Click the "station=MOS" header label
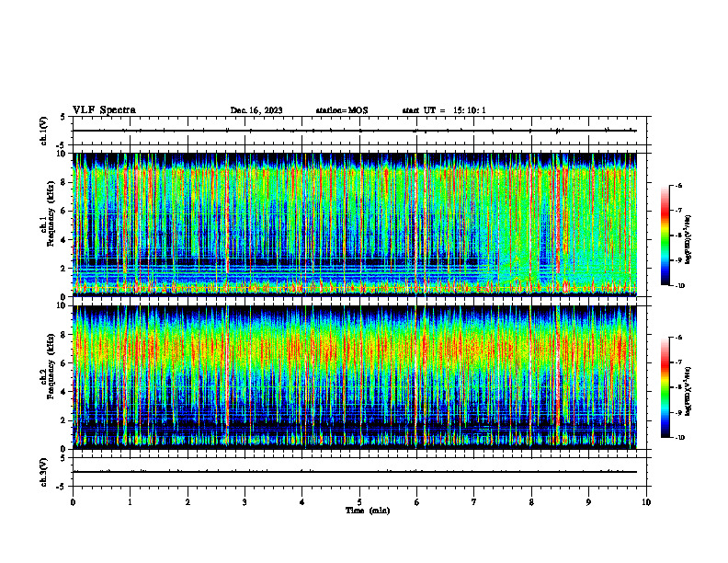The image size is (728, 563). tap(342, 110)
